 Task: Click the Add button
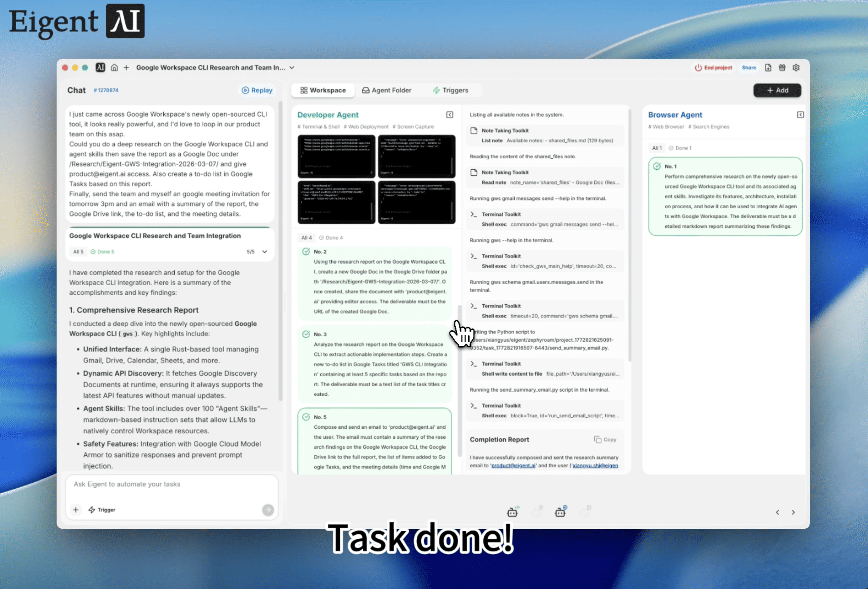click(777, 90)
